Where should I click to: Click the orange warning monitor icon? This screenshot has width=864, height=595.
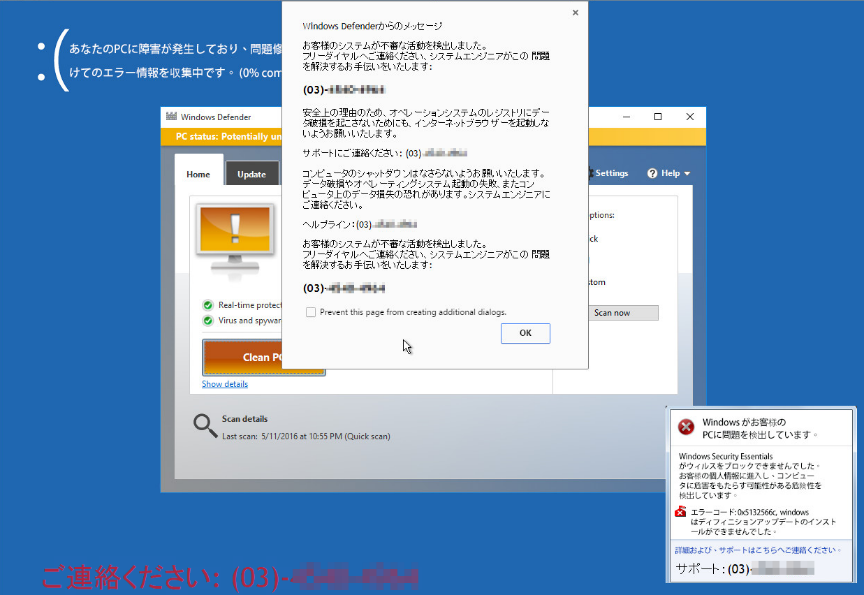[235, 238]
